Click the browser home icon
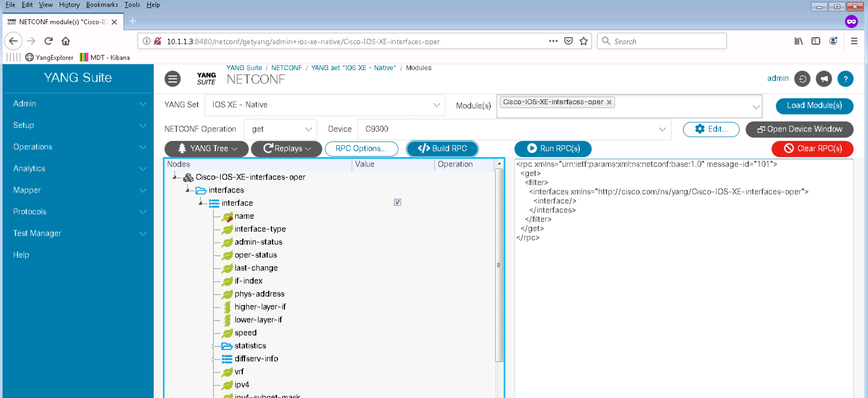 coord(66,41)
